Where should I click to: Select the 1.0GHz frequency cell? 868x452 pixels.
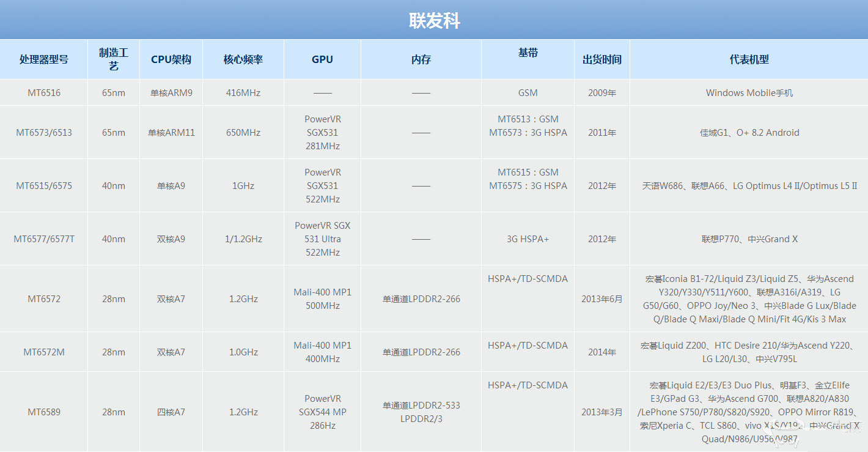pos(243,352)
